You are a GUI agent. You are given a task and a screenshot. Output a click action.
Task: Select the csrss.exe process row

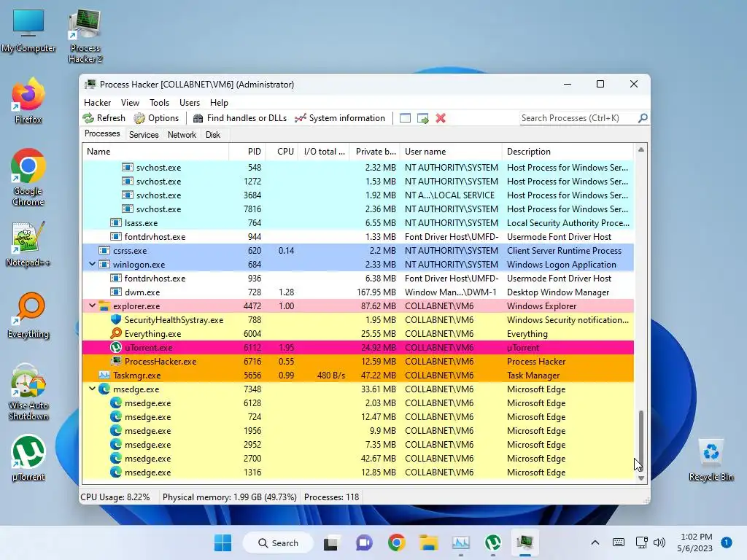click(357, 251)
